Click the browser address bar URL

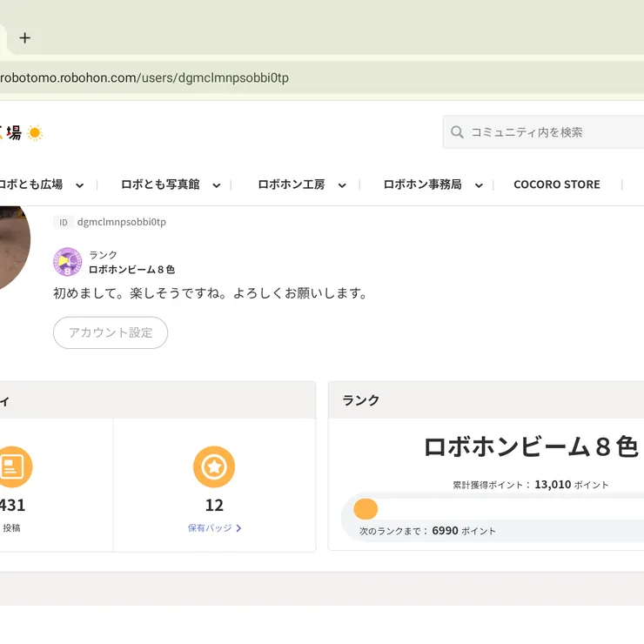point(144,77)
